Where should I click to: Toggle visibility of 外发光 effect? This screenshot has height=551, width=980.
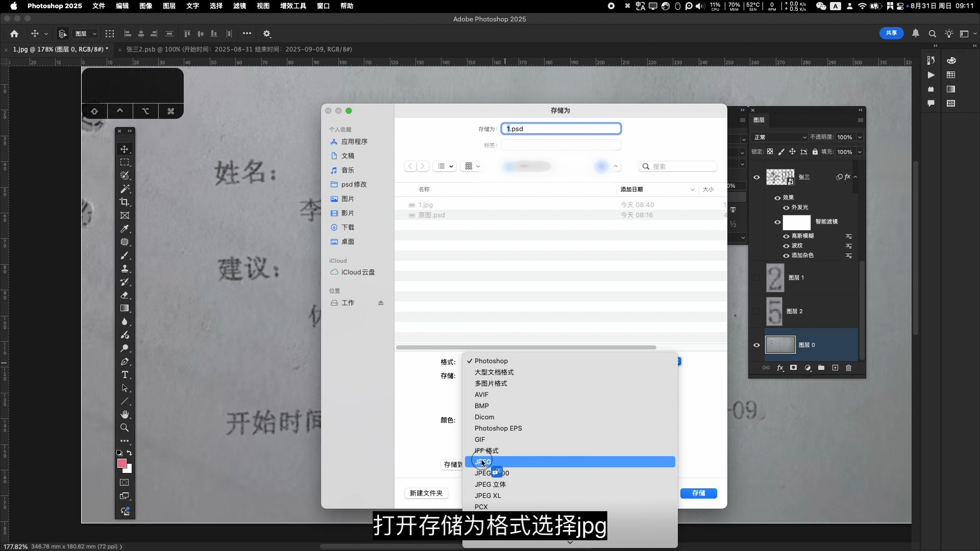pyautogui.click(x=786, y=208)
